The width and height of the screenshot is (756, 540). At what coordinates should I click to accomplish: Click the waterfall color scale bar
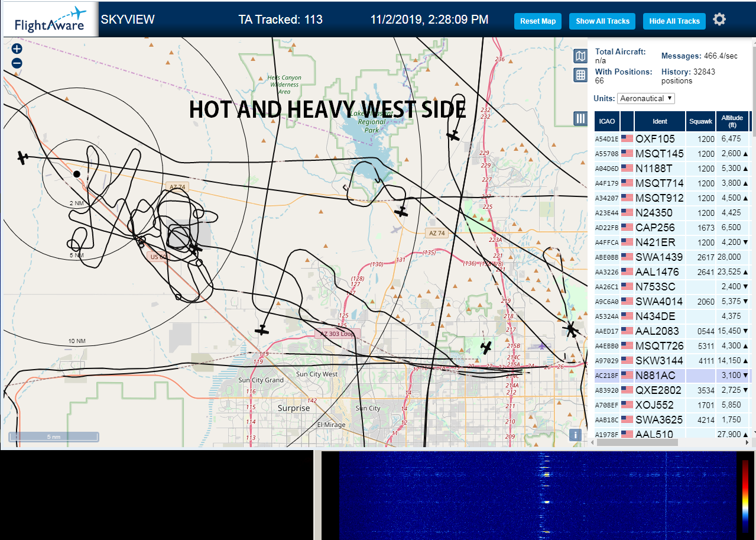coord(745,496)
